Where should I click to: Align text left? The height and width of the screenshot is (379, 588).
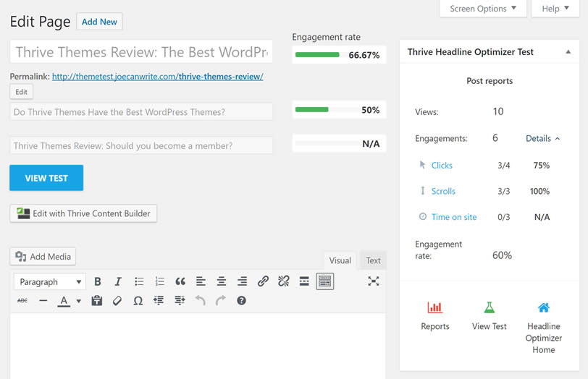click(201, 281)
